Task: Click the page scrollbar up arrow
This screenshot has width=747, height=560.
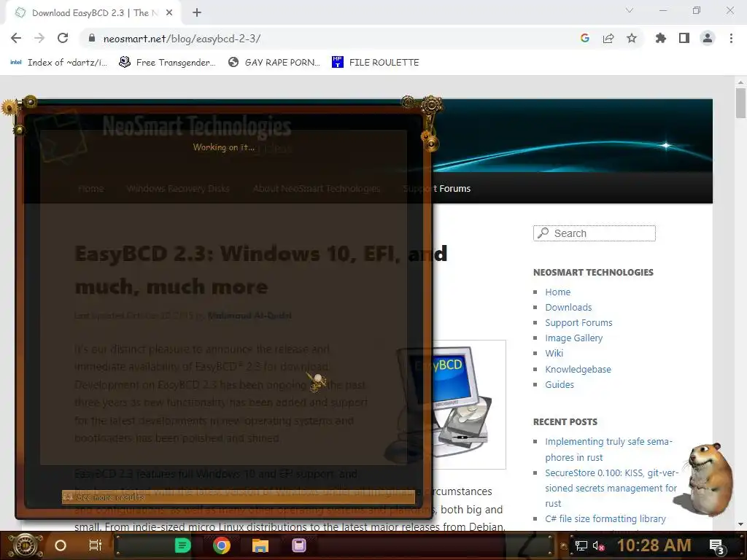Action: (x=740, y=82)
